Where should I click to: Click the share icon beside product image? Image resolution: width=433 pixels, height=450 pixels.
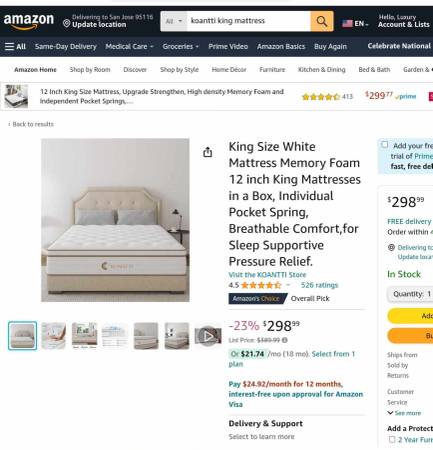[x=208, y=152]
